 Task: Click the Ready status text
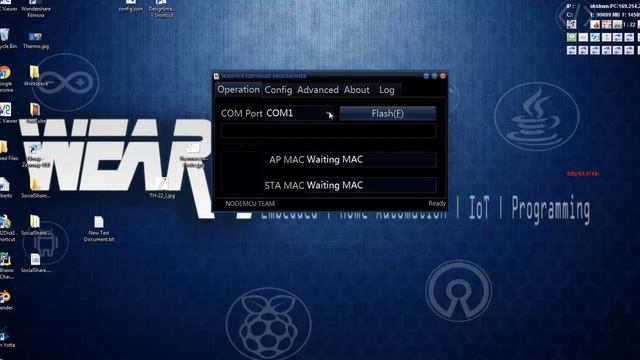437,203
